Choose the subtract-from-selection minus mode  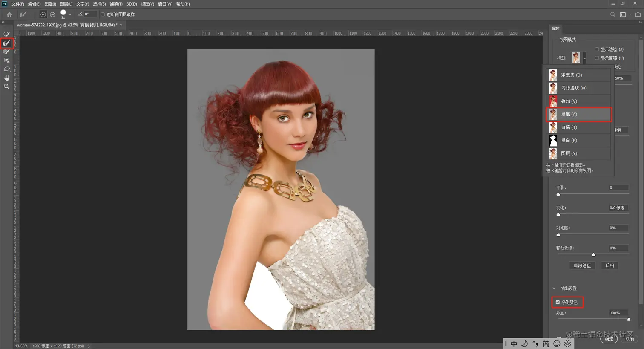[x=52, y=14]
